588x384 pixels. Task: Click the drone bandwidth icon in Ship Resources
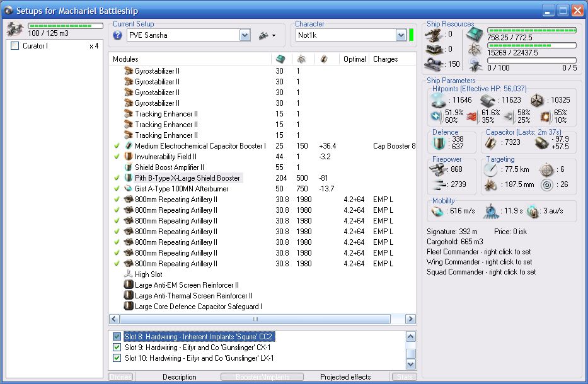pyautogui.click(x=475, y=65)
